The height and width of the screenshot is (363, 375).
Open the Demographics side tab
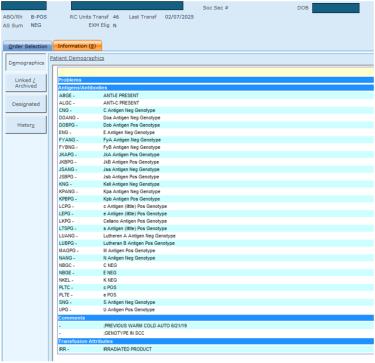coord(26,63)
